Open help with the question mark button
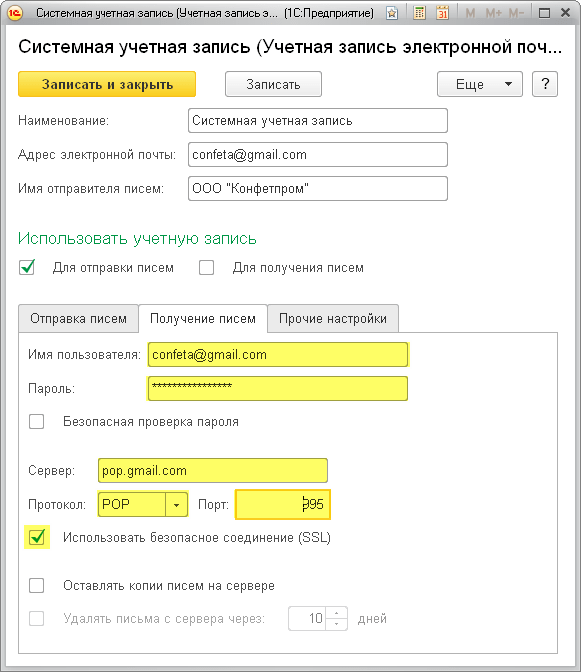The height and width of the screenshot is (672, 581). click(545, 84)
